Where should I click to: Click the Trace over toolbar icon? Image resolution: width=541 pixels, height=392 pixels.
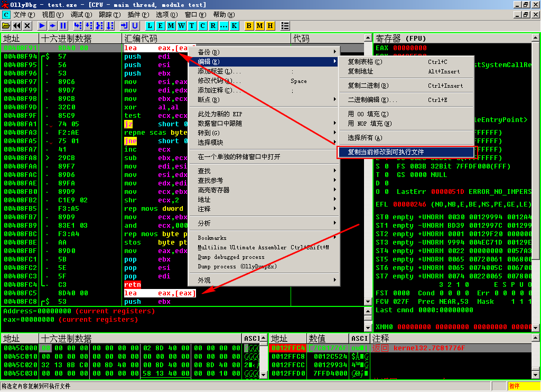click(x=110, y=25)
